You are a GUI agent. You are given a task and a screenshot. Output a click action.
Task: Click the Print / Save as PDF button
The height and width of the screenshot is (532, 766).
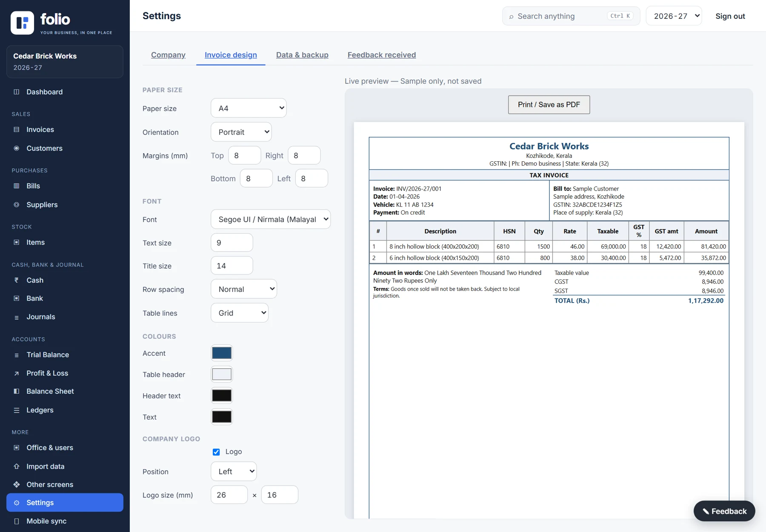pyautogui.click(x=549, y=105)
